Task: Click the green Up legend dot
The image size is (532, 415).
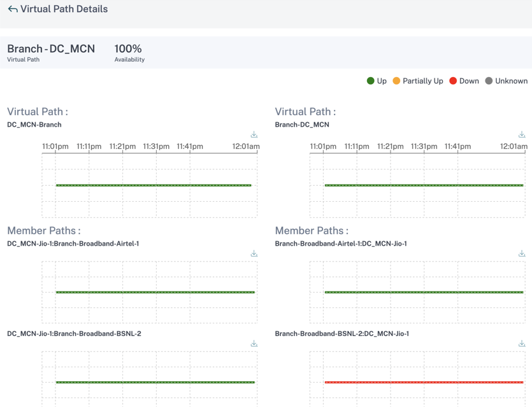Action: coord(371,81)
